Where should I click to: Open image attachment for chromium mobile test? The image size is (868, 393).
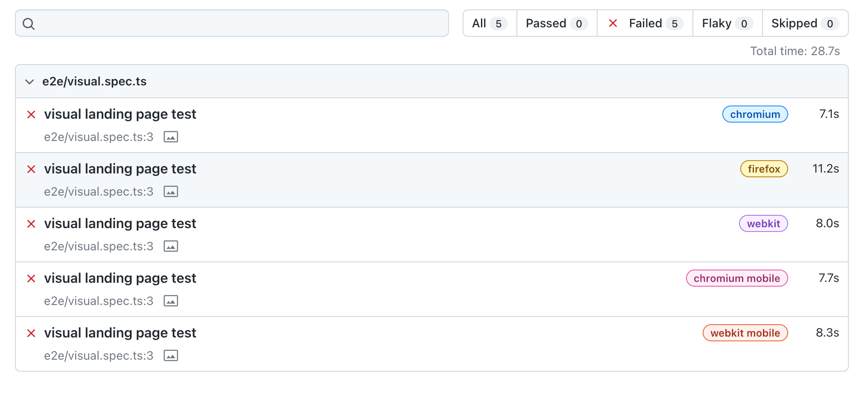point(171,301)
